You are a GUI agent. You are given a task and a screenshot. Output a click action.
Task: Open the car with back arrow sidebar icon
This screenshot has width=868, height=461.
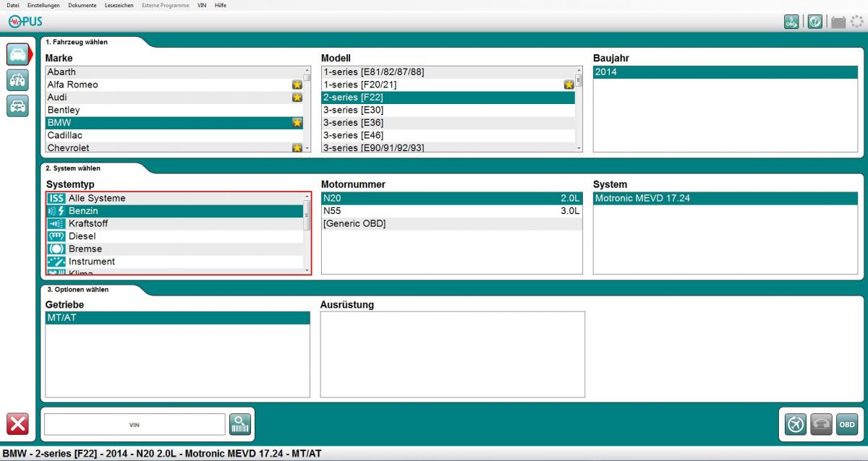click(x=17, y=106)
